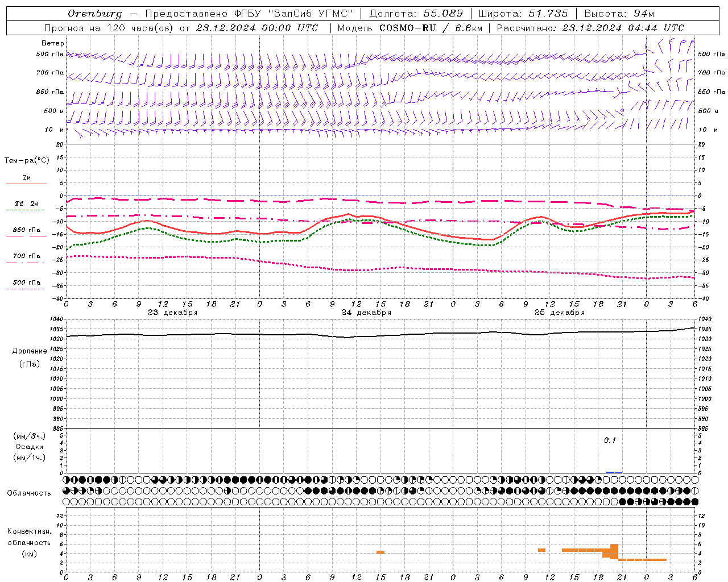Image resolution: width=728 pixels, height=582 pixels.
Task: Click the 'Давление' pressure label
Action: tap(30, 351)
